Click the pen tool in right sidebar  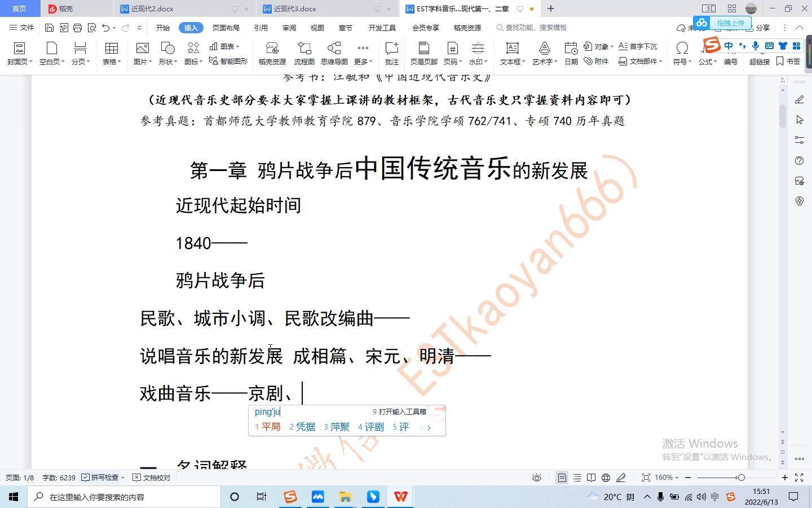click(x=799, y=99)
